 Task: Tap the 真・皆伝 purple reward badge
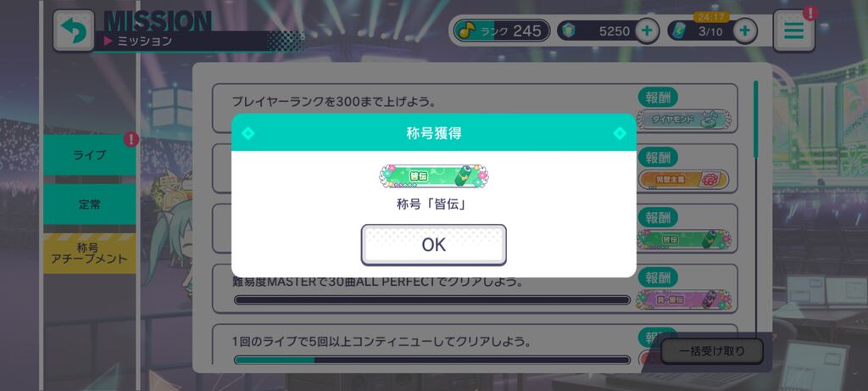pos(684,299)
